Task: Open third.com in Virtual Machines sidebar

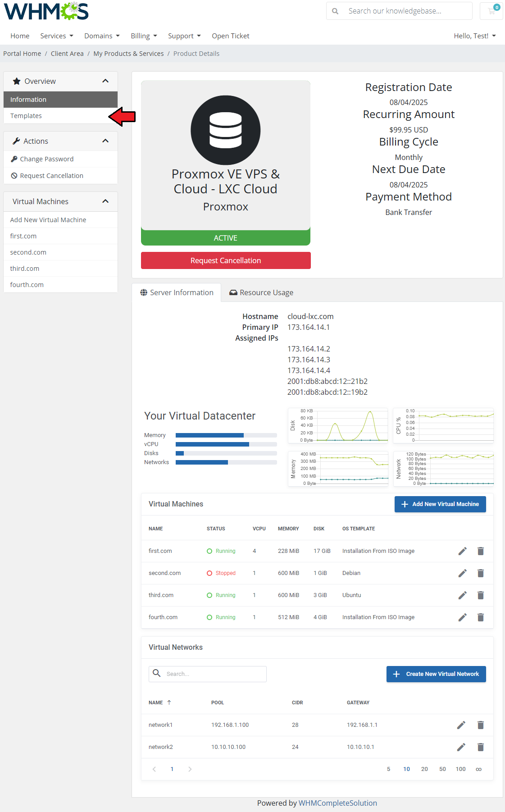Action: (60, 269)
